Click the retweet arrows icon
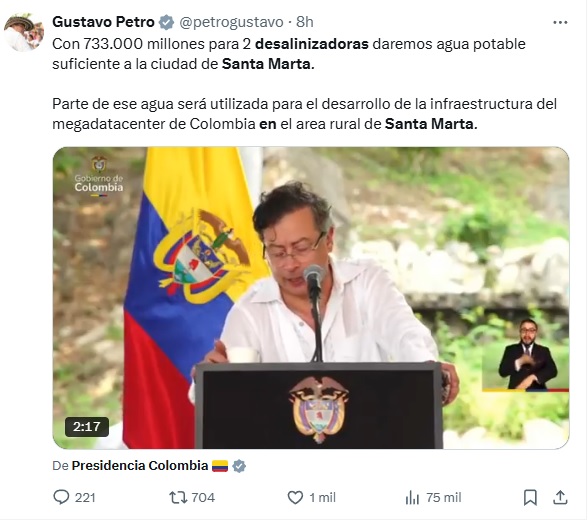 [x=178, y=498]
